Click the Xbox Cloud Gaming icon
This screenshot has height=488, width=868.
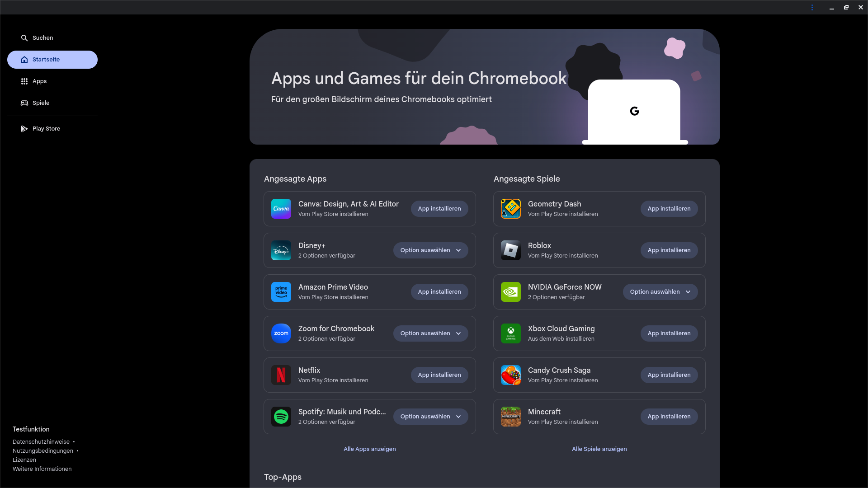pos(510,333)
